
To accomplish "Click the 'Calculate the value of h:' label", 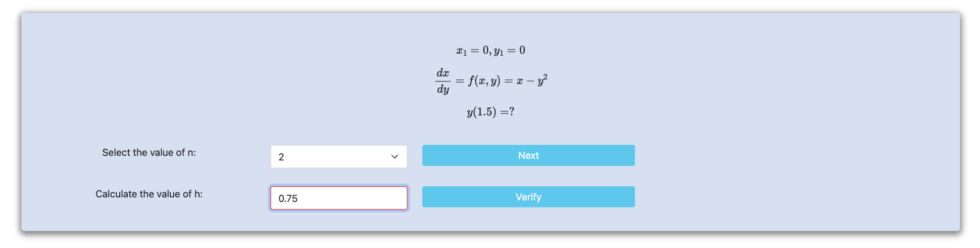I will click(149, 194).
